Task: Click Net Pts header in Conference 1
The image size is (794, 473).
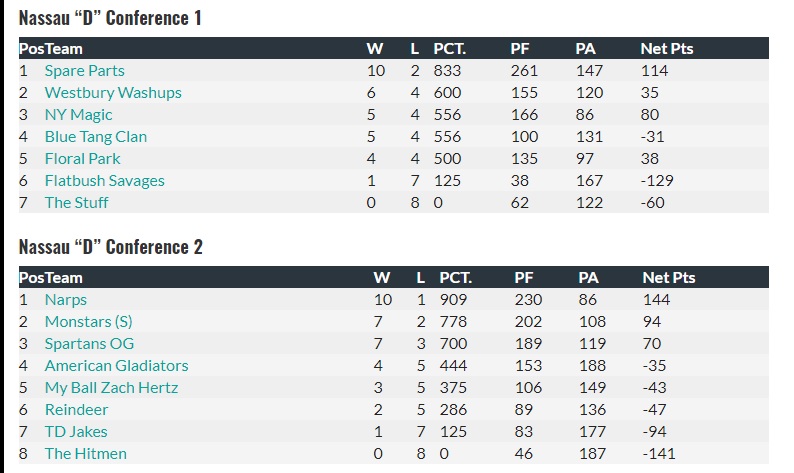Action: coord(666,49)
